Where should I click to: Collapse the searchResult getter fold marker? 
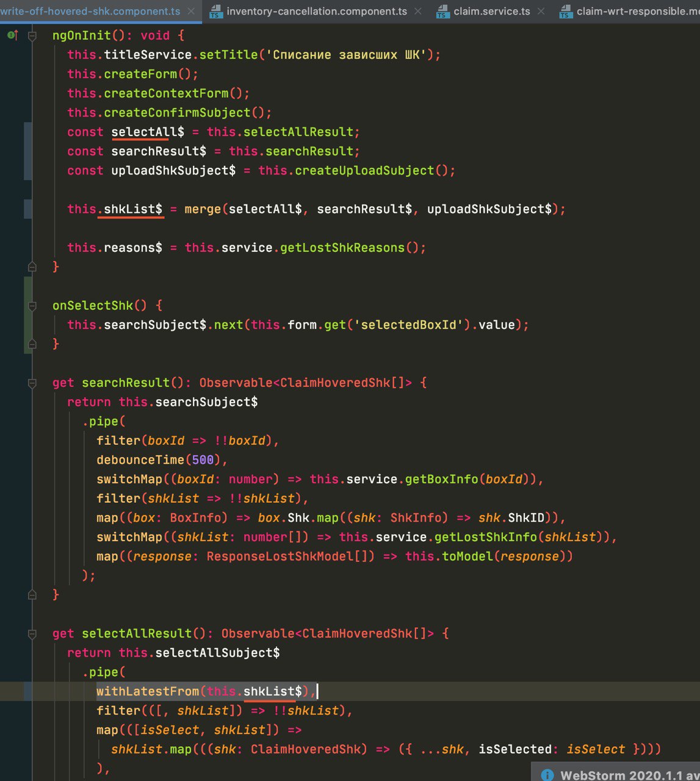point(32,383)
